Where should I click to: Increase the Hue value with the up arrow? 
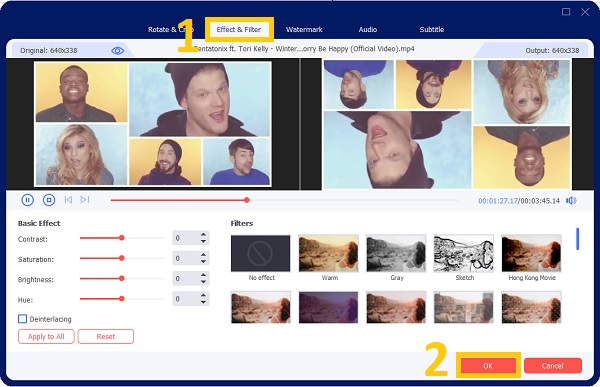tap(204, 295)
